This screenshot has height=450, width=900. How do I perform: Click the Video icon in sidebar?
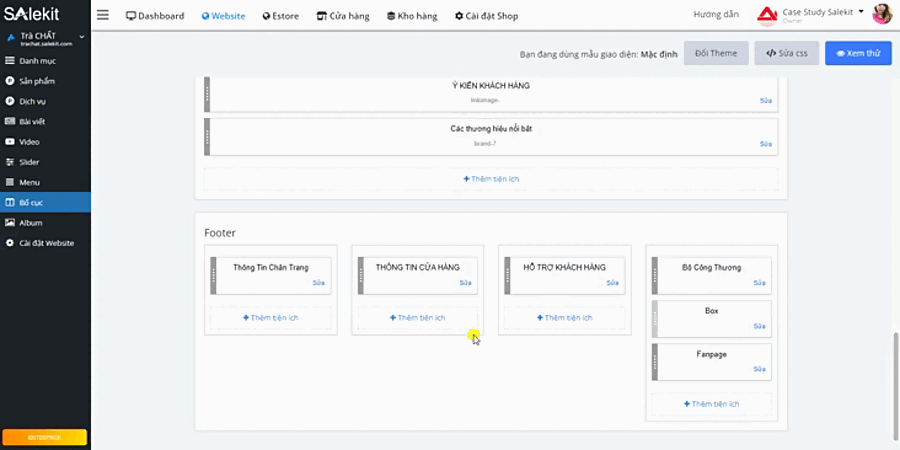(x=9, y=142)
